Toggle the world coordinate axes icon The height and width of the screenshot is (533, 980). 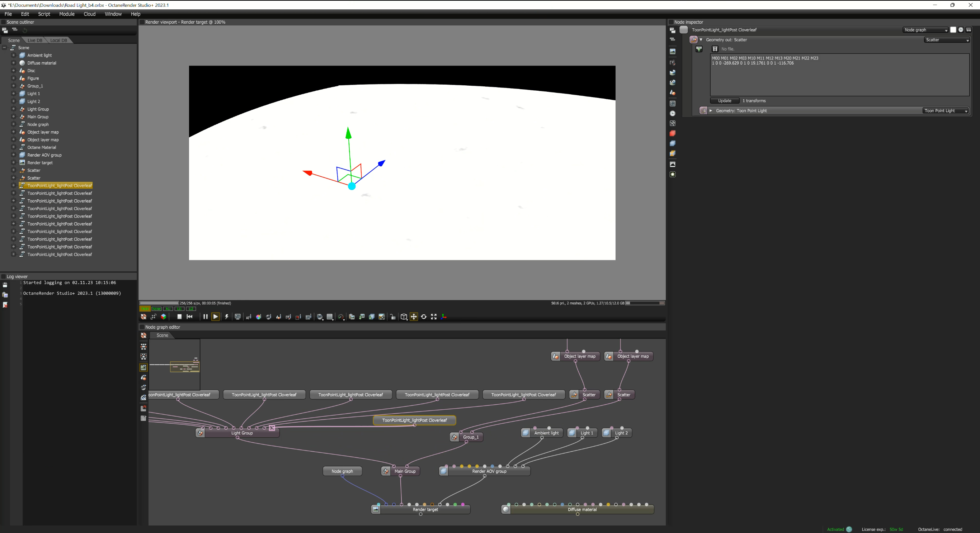[x=444, y=317]
